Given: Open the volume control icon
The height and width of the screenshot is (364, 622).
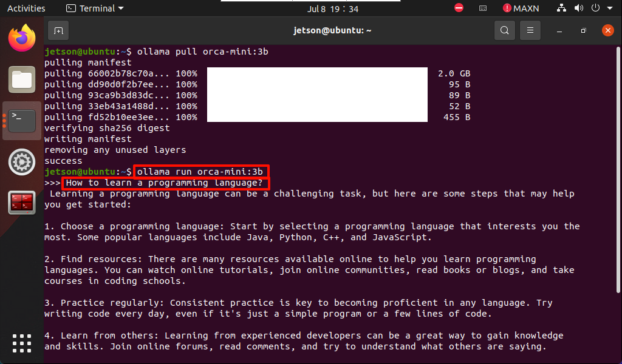Looking at the screenshot, I should tap(579, 8).
